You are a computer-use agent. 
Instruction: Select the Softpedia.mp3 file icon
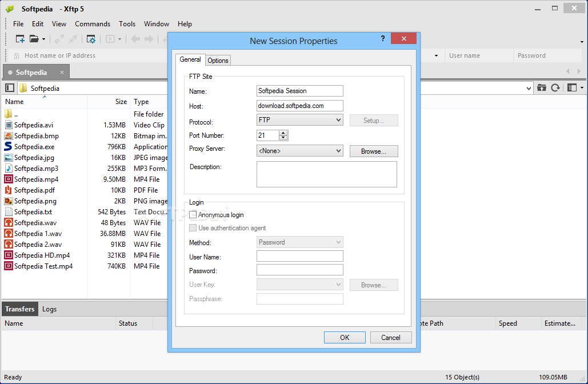click(x=9, y=169)
